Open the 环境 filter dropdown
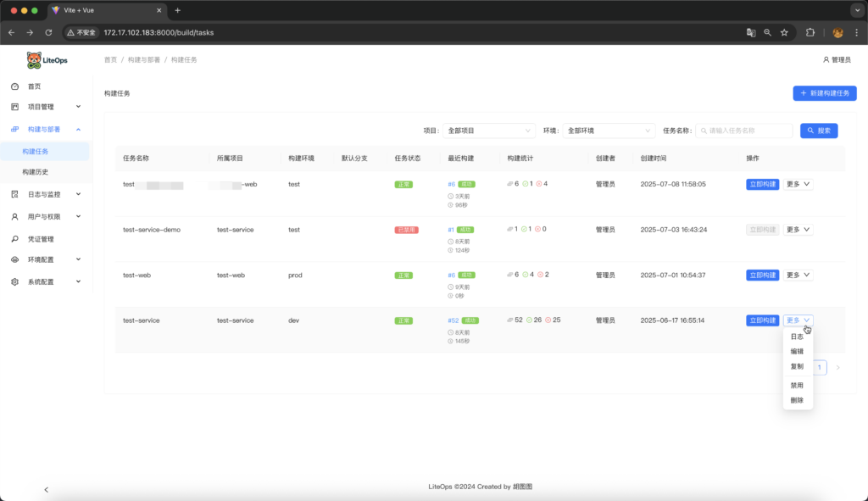Screen dimensions: 868x501 click(x=609, y=131)
